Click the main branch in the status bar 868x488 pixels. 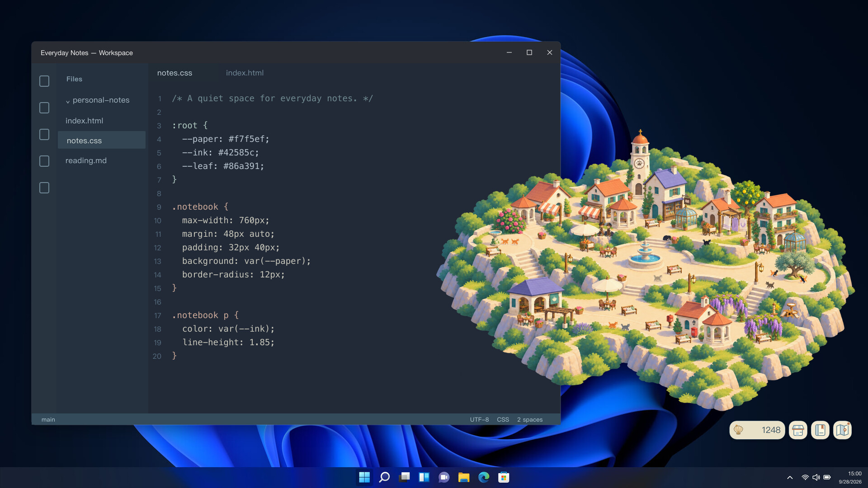48,419
